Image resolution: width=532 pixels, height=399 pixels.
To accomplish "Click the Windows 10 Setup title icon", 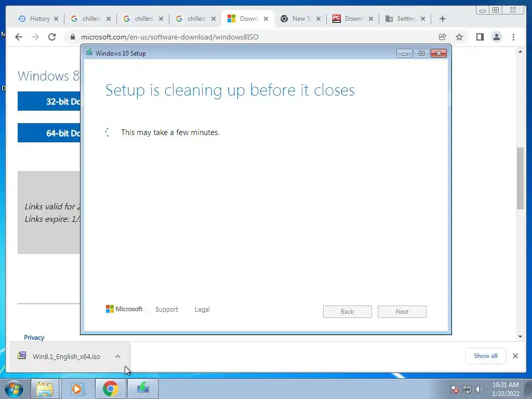I will coord(89,52).
